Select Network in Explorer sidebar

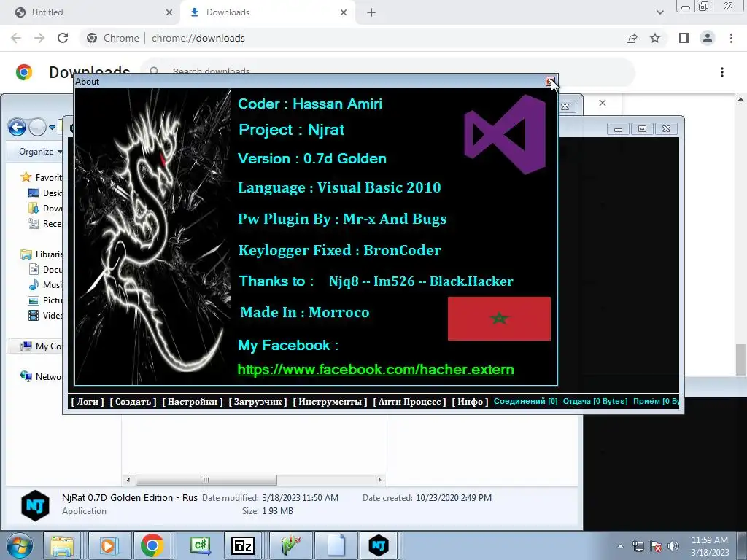tap(42, 377)
